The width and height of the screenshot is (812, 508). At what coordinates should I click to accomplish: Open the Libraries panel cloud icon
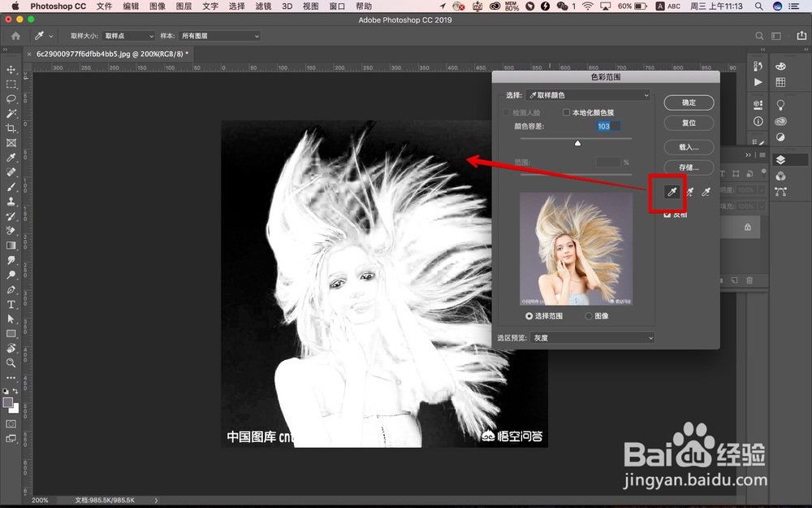[x=781, y=121]
